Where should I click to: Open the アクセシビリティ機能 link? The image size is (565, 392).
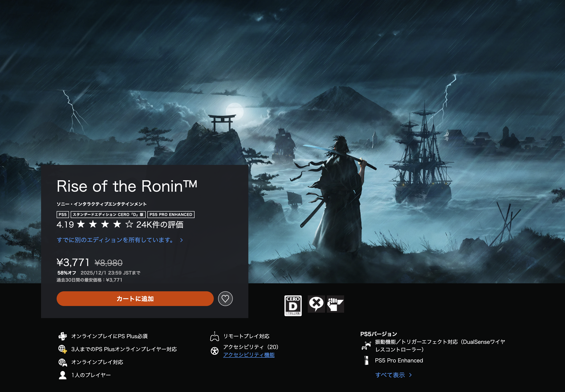pos(249,355)
